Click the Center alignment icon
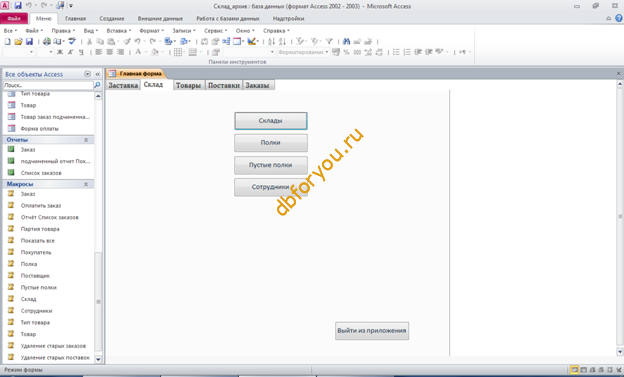This screenshot has height=377, width=624. pos(109,52)
